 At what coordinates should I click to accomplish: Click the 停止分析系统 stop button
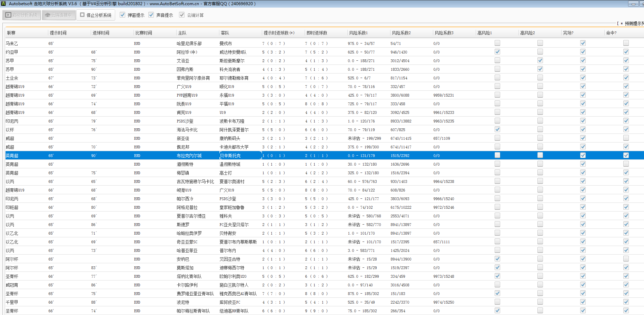click(x=96, y=15)
